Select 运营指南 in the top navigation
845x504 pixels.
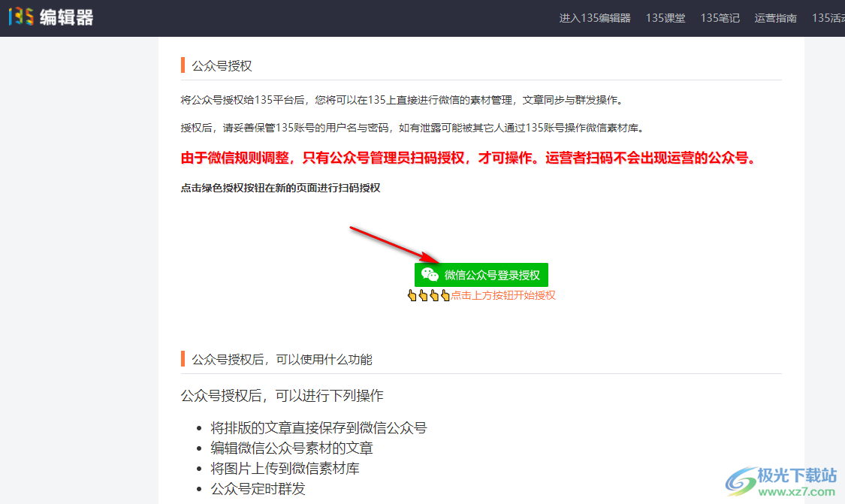coord(775,18)
